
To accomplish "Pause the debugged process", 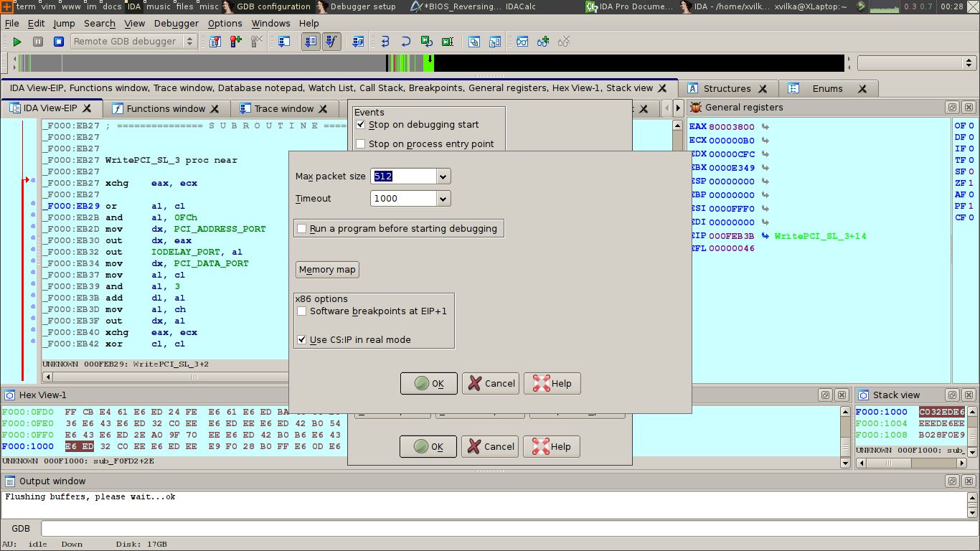I will (x=38, y=42).
